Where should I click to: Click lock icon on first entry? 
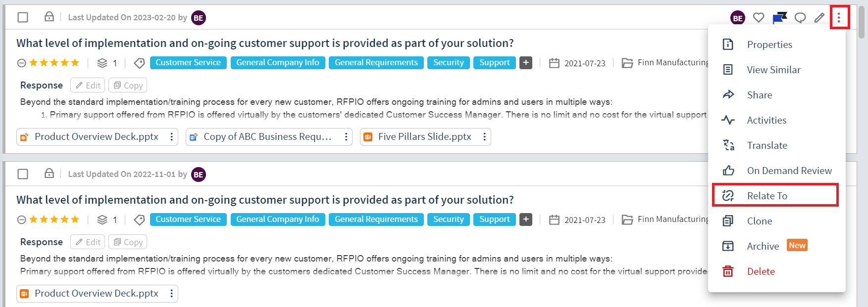49,17
